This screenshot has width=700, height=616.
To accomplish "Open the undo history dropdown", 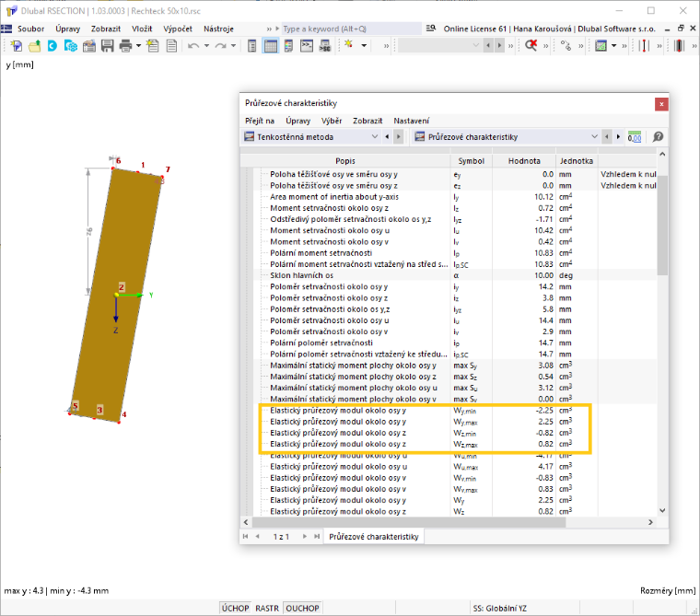I will click(x=206, y=45).
